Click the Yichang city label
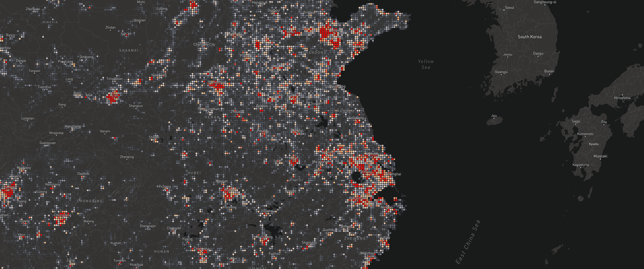 click(164, 187)
